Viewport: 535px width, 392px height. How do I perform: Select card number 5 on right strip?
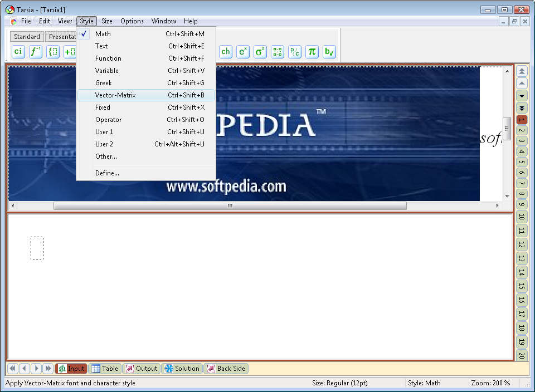[x=522, y=162]
